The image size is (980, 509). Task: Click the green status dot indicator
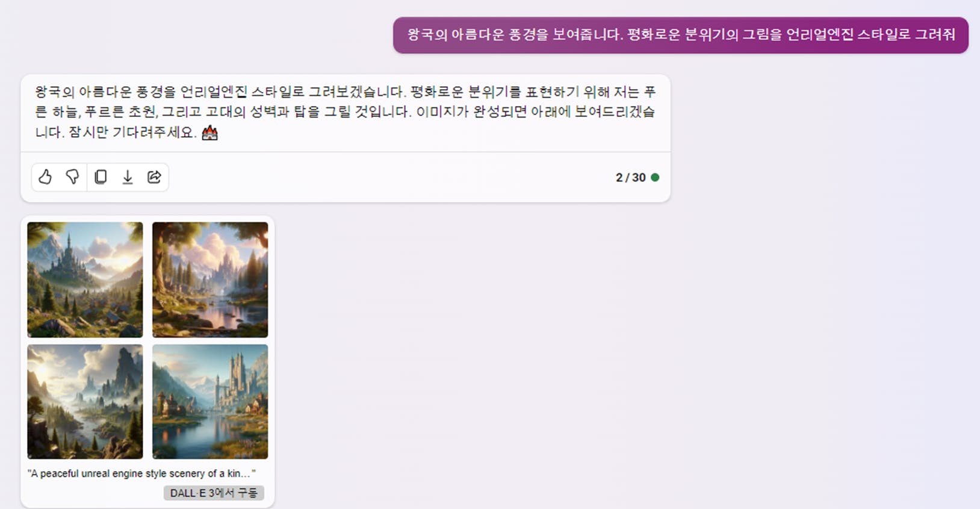coord(655,177)
